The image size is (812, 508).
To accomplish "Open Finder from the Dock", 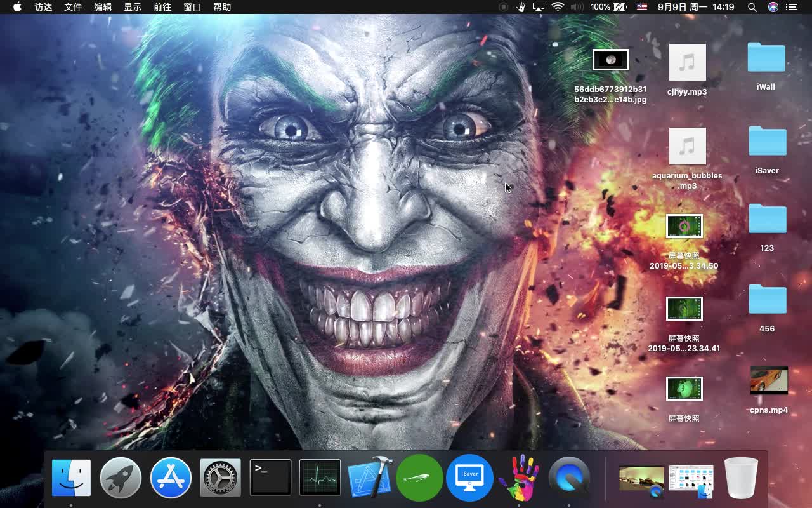I will tap(71, 478).
